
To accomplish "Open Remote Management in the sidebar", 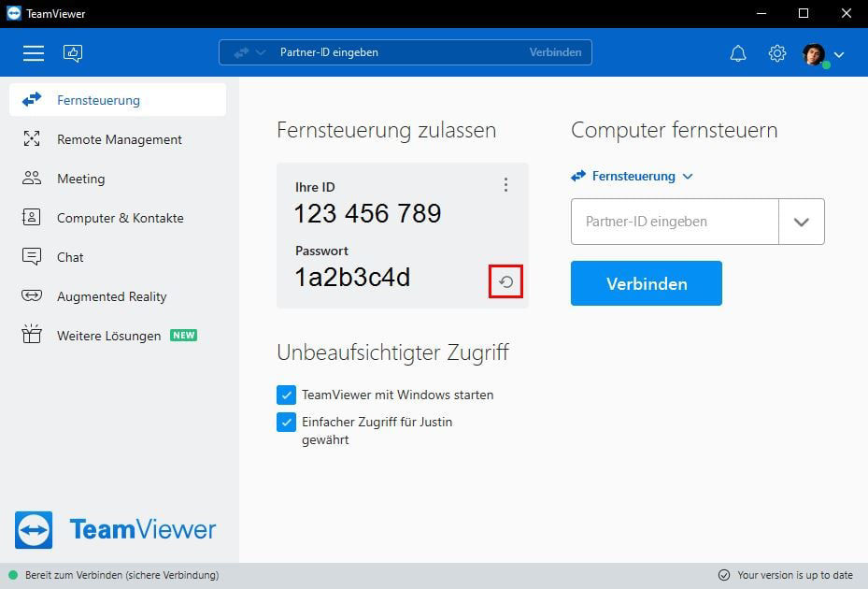I will coord(118,139).
